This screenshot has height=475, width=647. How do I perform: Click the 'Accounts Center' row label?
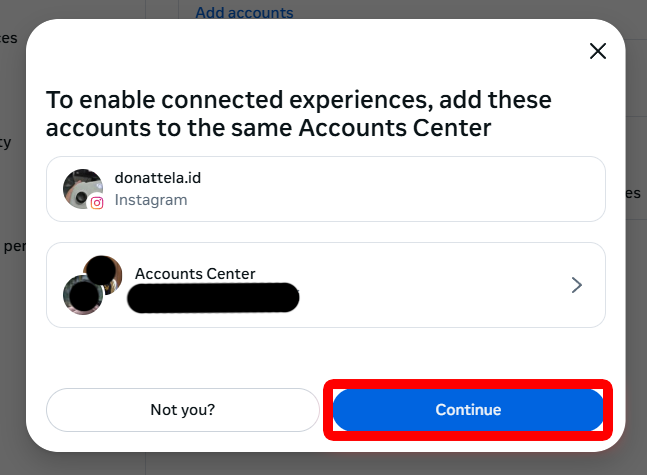195,274
